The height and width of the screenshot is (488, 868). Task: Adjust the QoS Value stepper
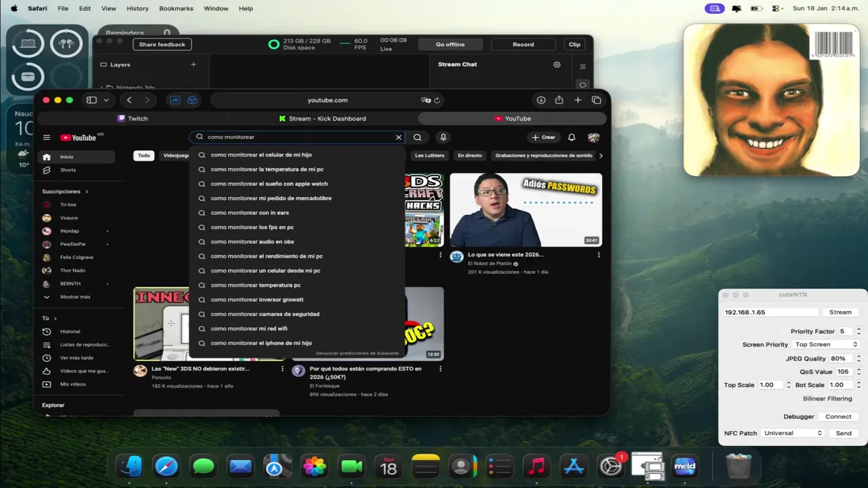pos(859,371)
